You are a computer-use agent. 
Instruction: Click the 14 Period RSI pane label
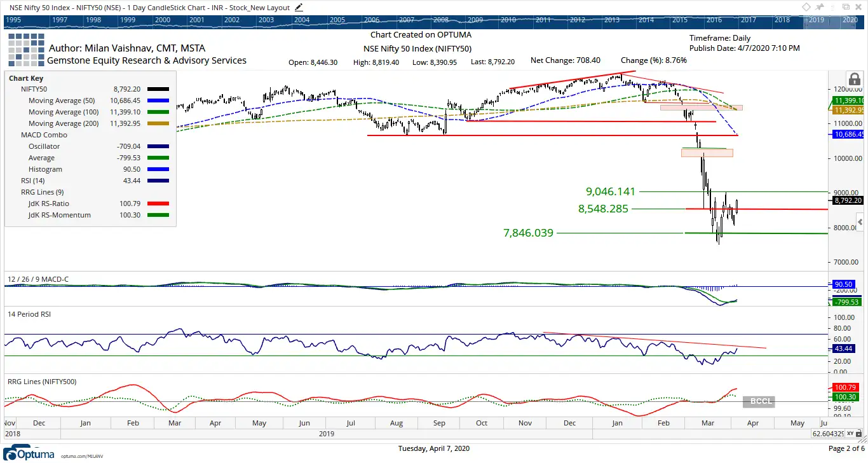[29, 314]
